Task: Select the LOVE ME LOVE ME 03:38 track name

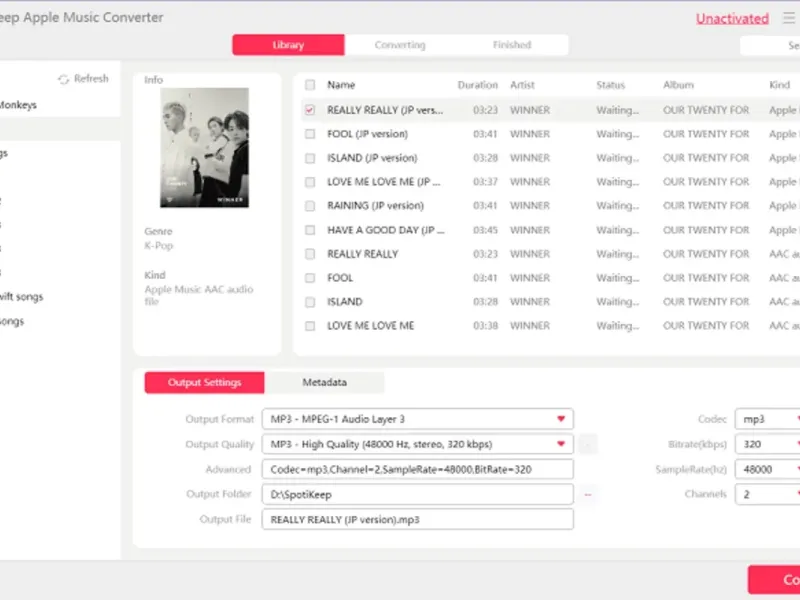Action: click(370, 326)
